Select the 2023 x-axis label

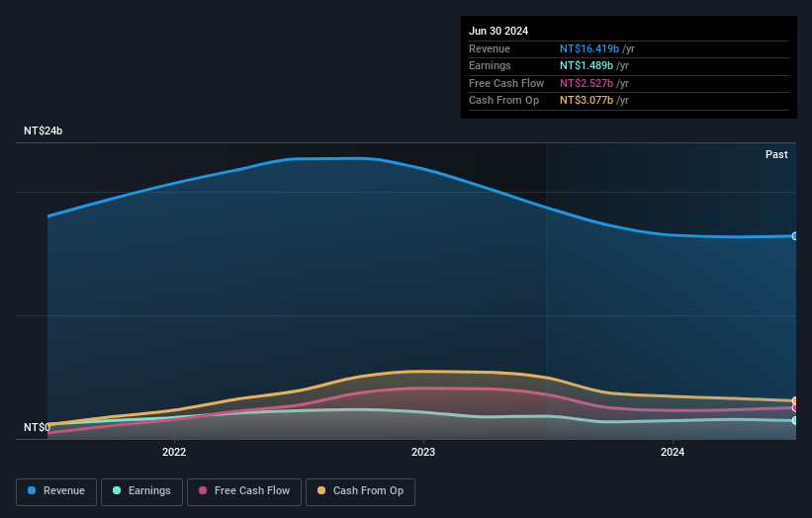pos(423,453)
